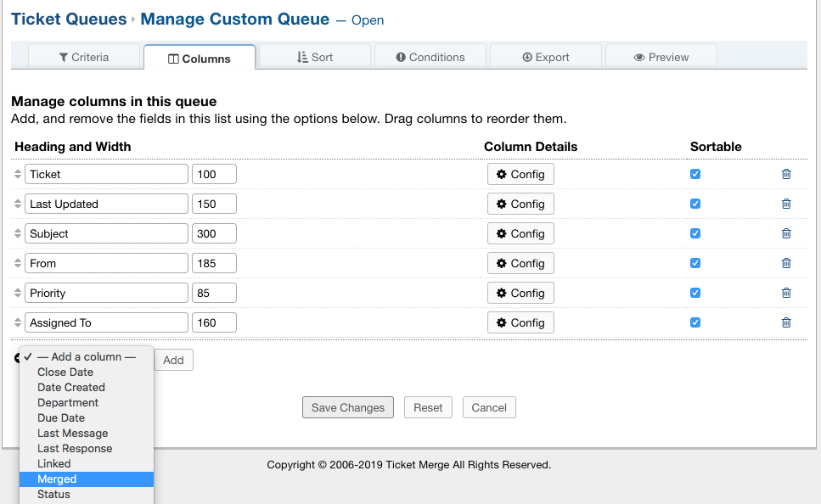The height and width of the screenshot is (504, 821).
Task: Toggle Sortable for the Assigned To column
Action: (695, 322)
